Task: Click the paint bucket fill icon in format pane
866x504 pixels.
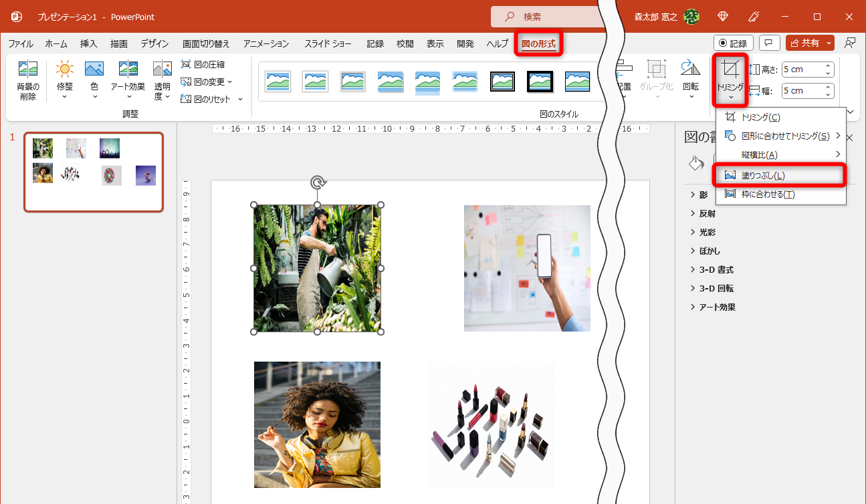Action: (x=695, y=163)
